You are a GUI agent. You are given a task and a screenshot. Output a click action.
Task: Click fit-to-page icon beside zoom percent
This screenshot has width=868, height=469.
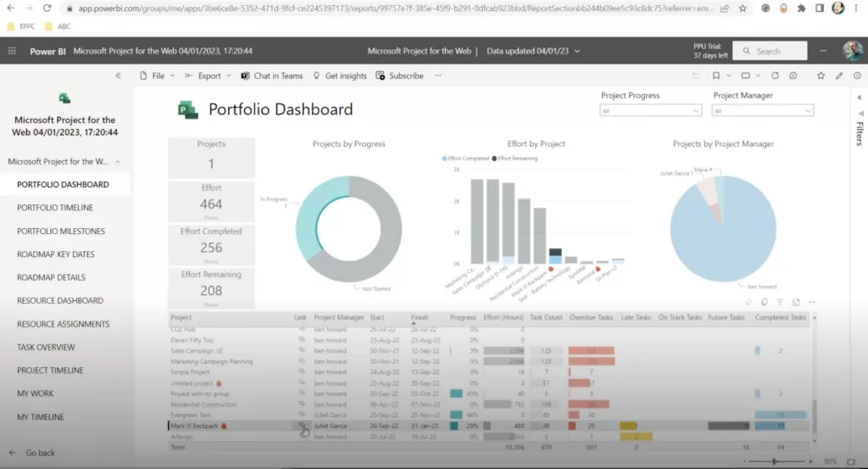pyautogui.click(x=851, y=461)
